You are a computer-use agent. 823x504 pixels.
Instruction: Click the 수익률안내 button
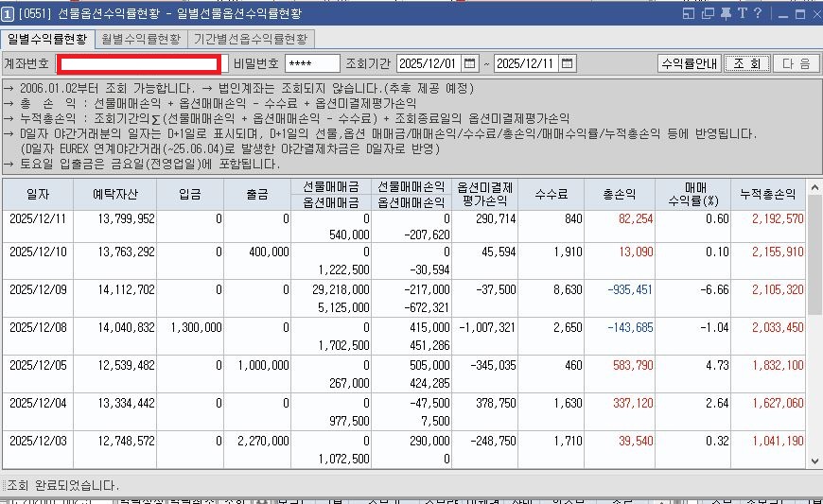(x=690, y=63)
